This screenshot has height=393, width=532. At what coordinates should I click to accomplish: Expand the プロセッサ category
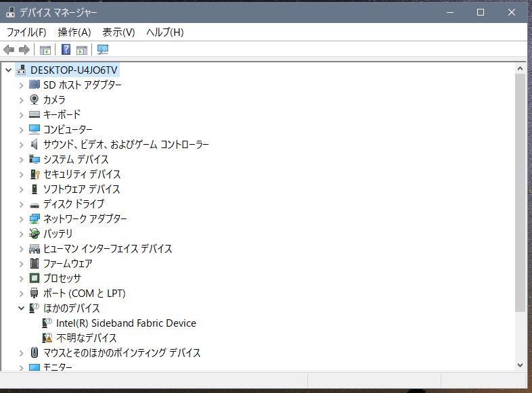coord(22,279)
